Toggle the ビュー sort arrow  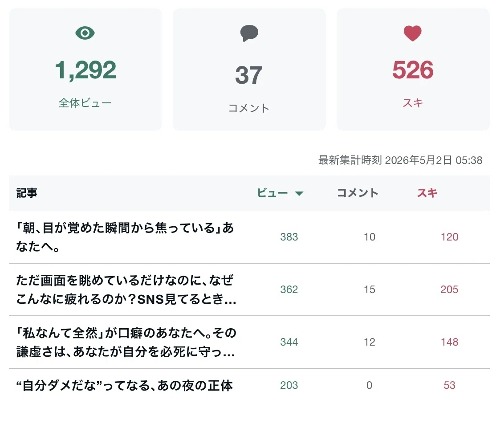pos(299,193)
